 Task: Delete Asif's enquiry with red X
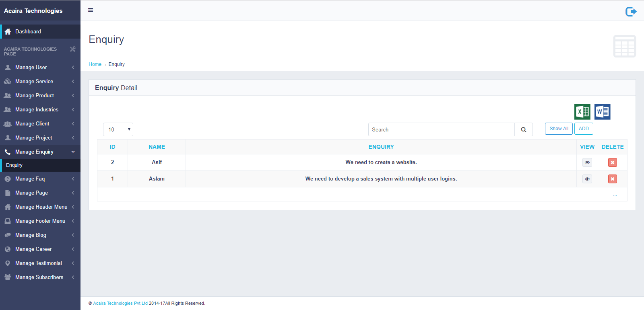point(612,162)
